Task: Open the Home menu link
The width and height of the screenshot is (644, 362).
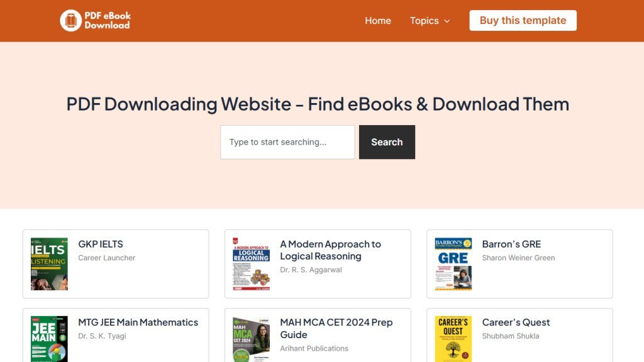Action: click(377, 21)
